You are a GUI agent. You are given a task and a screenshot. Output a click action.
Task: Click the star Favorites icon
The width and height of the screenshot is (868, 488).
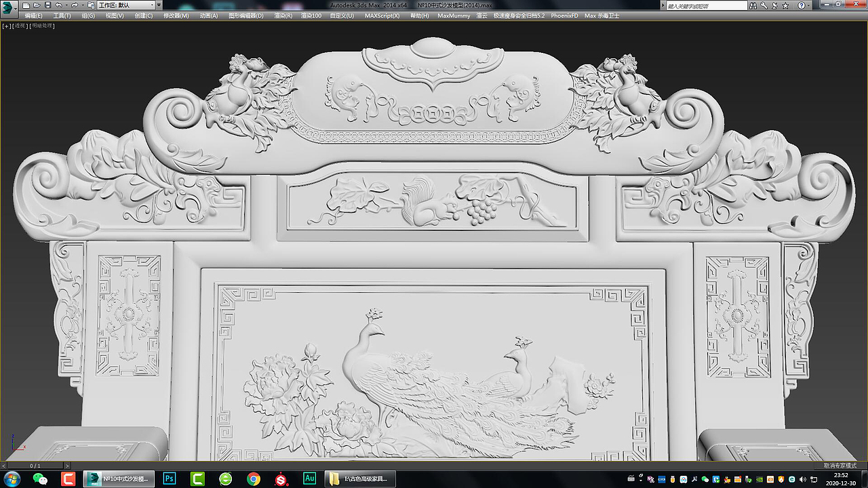(785, 5)
